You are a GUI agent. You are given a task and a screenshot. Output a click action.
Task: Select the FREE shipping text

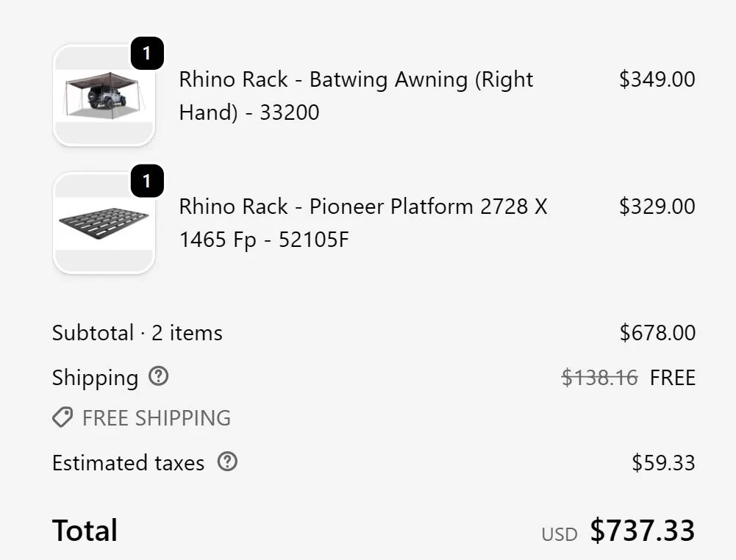point(672,377)
